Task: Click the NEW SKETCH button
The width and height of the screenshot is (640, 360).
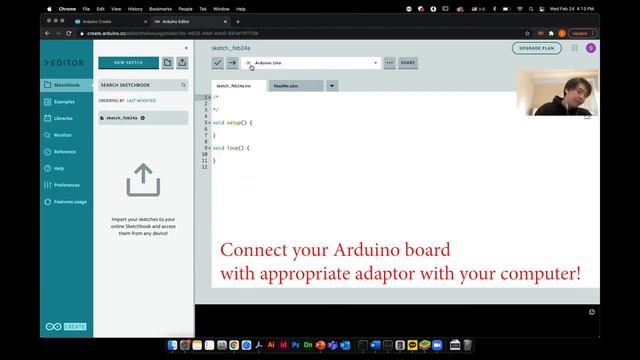Action: point(129,63)
